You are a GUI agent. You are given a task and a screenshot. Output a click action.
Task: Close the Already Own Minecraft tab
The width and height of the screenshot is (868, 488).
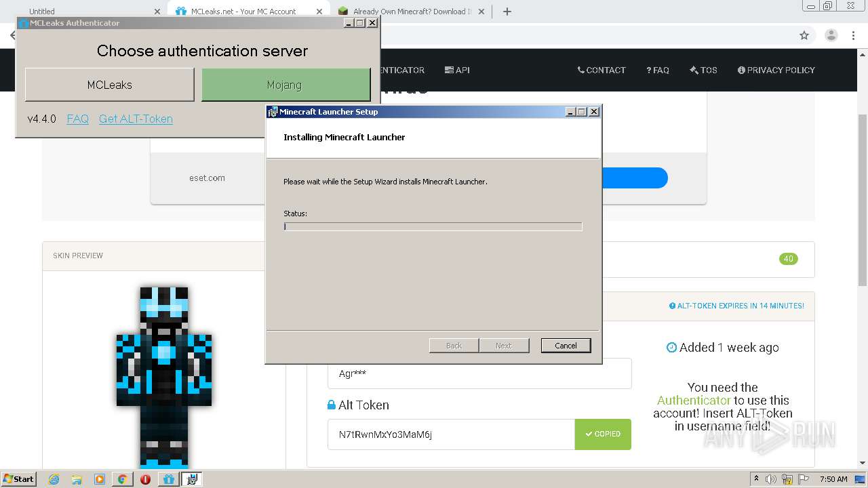click(x=482, y=12)
